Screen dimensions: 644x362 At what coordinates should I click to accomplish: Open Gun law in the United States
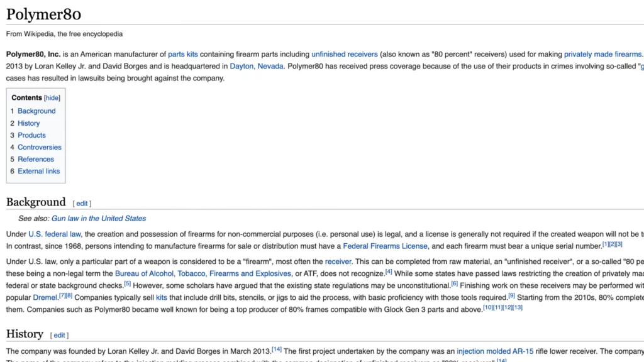click(x=98, y=219)
